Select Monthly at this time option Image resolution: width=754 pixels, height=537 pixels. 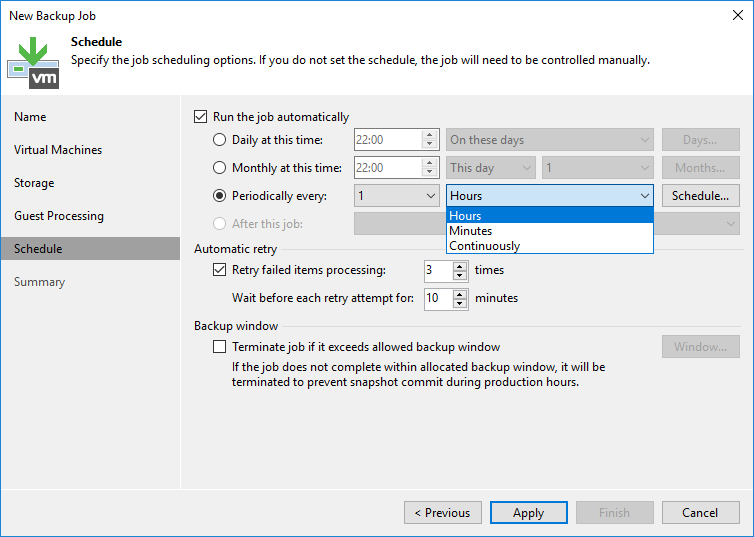pos(220,168)
